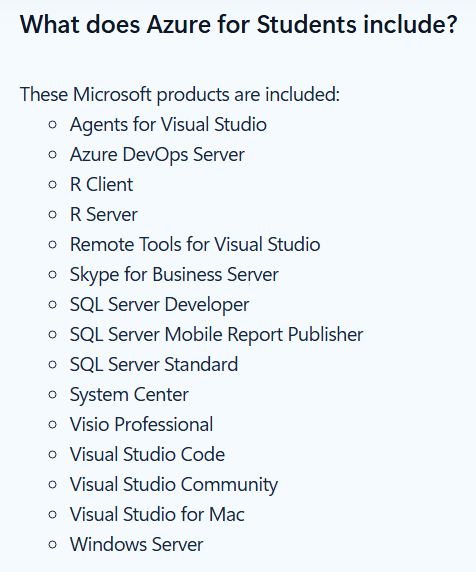This screenshot has width=476, height=572.
Task: Select 'Visual Studio Code' in the list
Action: (x=147, y=454)
